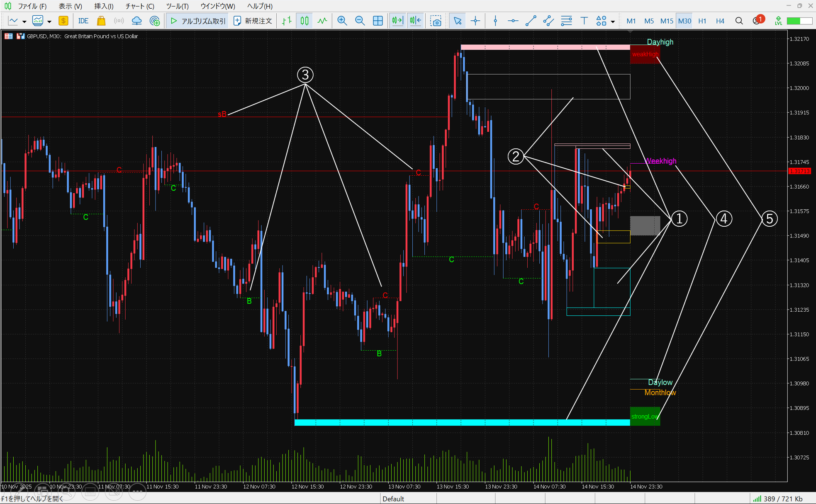Click the 新規注文 new order button
This screenshot has height=504, width=816.
[253, 21]
